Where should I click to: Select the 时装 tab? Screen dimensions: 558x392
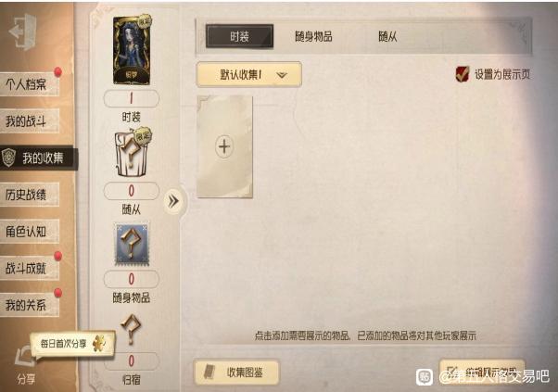click(x=239, y=36)
